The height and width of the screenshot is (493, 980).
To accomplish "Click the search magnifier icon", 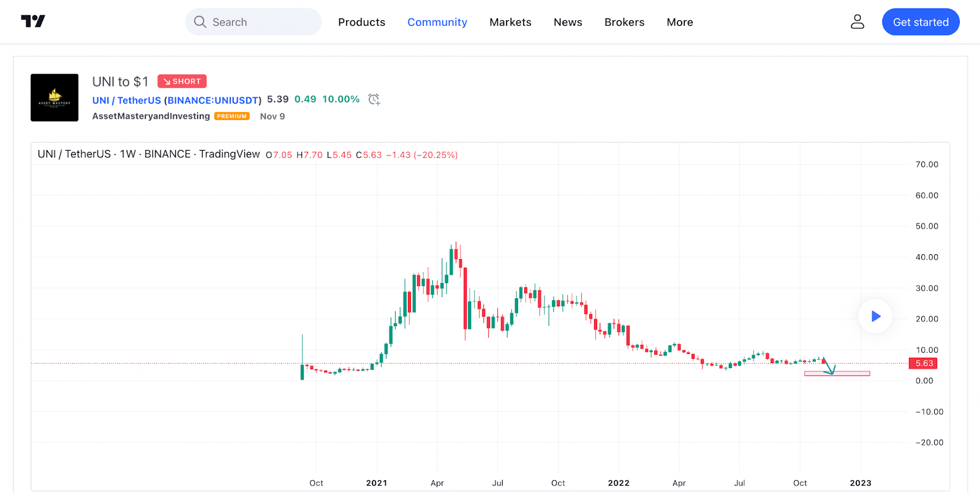I will coord(200,22).
